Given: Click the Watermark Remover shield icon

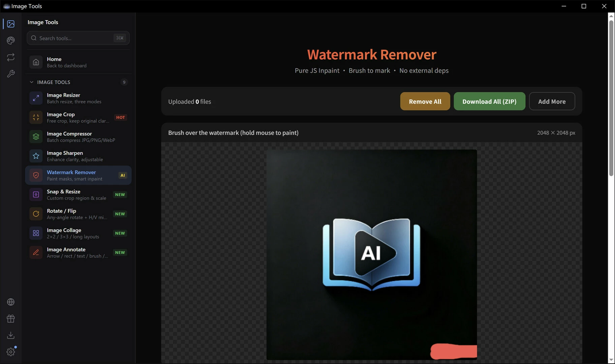Looking at the screenshot, I should click(36, 175).
